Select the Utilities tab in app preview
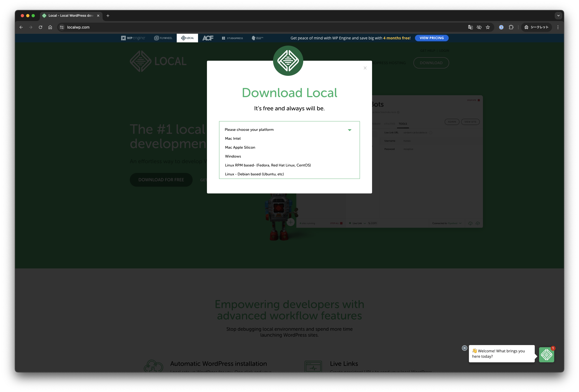The width and height of the screenshot is (579, 392). click(x=389, y=124)
